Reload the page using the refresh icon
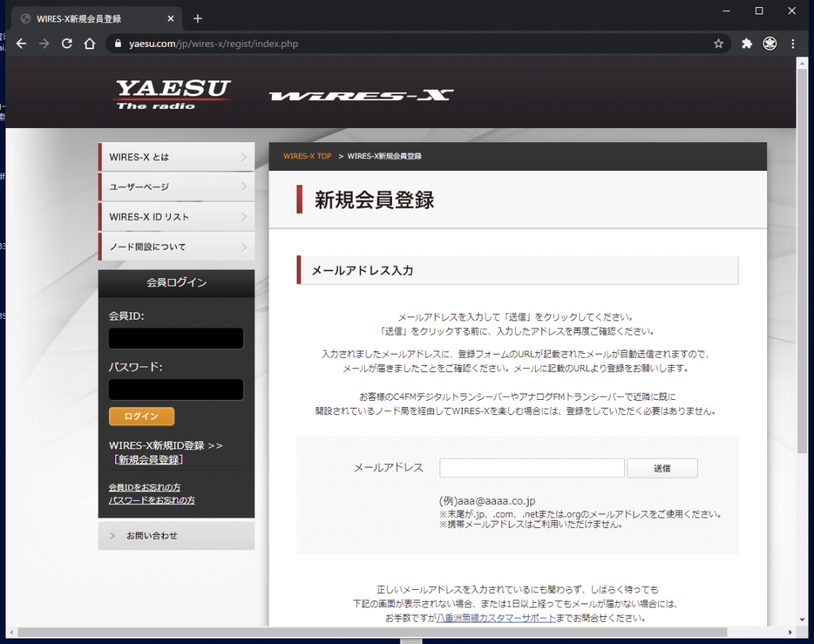This screenshot has height=644, width=814. (x=66, y=44)
